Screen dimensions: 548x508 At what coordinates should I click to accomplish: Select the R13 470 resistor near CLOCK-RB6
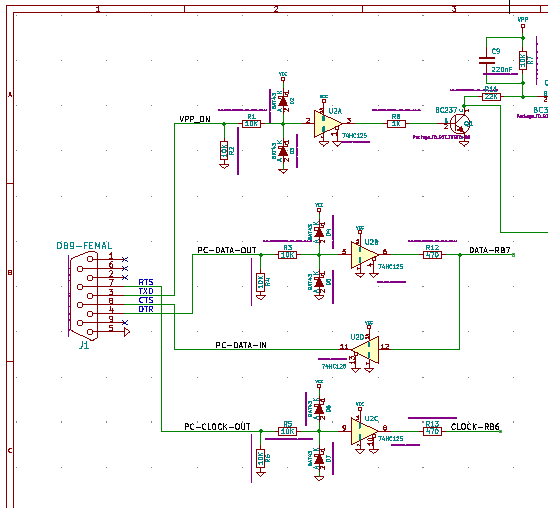click(x=432, y=431)
